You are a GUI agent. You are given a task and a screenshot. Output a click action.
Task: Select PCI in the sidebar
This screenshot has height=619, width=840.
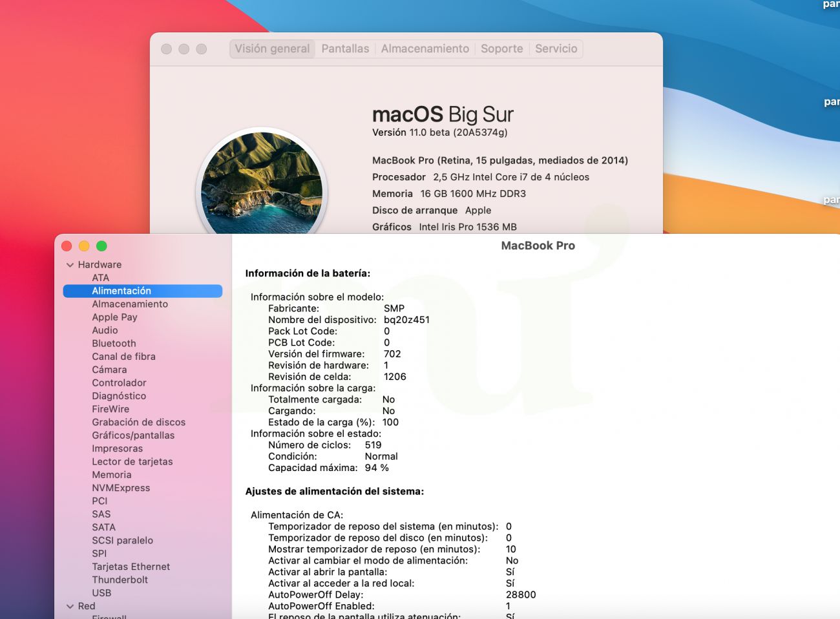pyautogui.click(x=100, y=501)
